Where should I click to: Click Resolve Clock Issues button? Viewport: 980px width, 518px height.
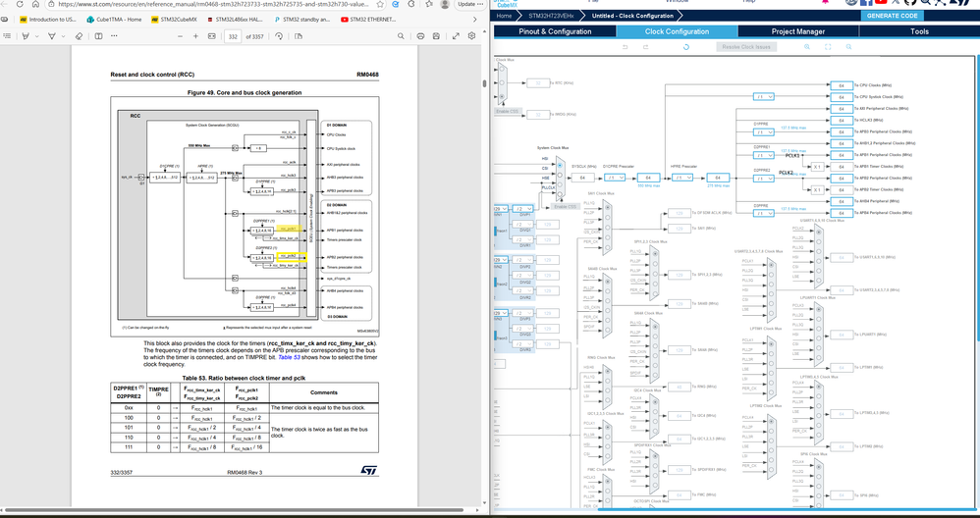coord(746,47)
